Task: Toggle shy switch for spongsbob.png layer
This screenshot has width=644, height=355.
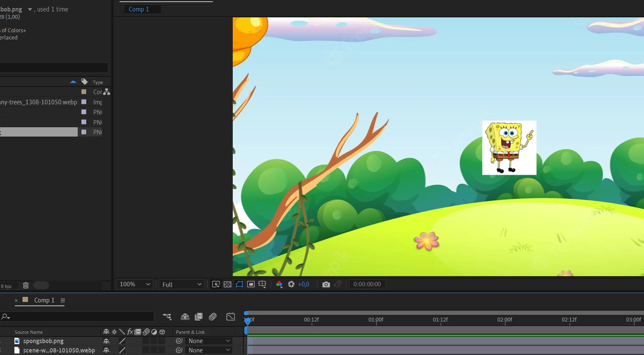Action: [106, 341]
